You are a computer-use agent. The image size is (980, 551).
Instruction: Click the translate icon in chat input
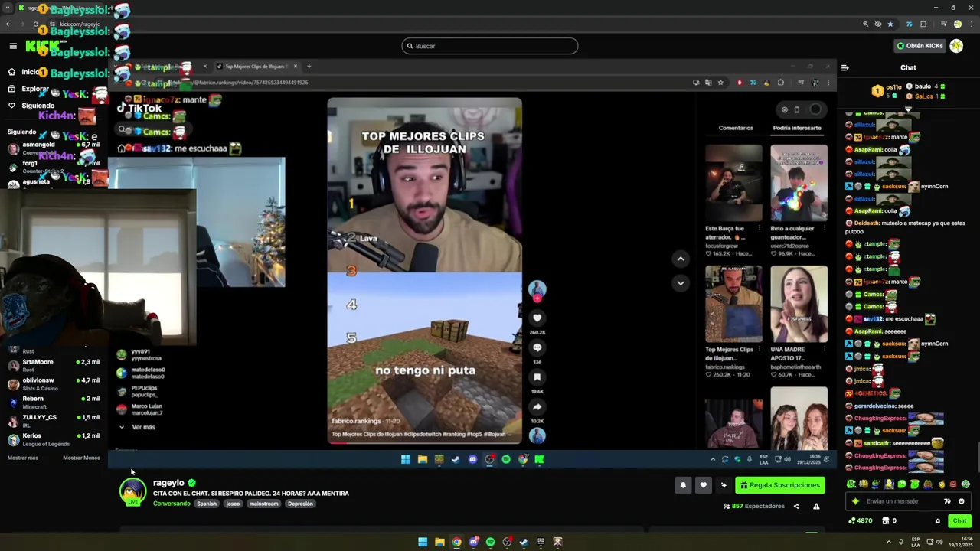[947, 501]
